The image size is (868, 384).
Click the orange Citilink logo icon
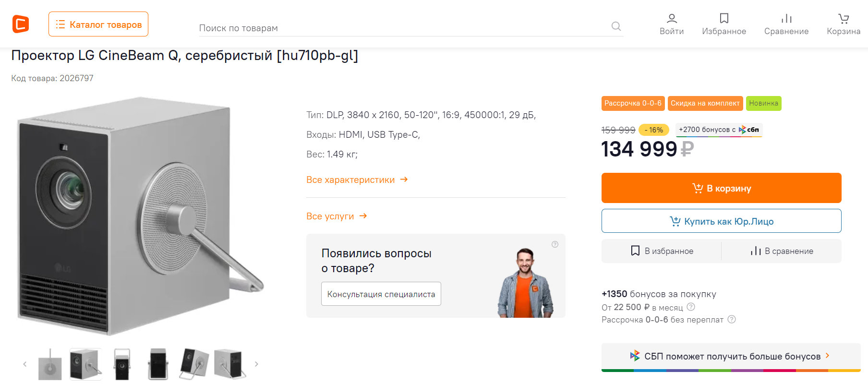click(21, 24)
